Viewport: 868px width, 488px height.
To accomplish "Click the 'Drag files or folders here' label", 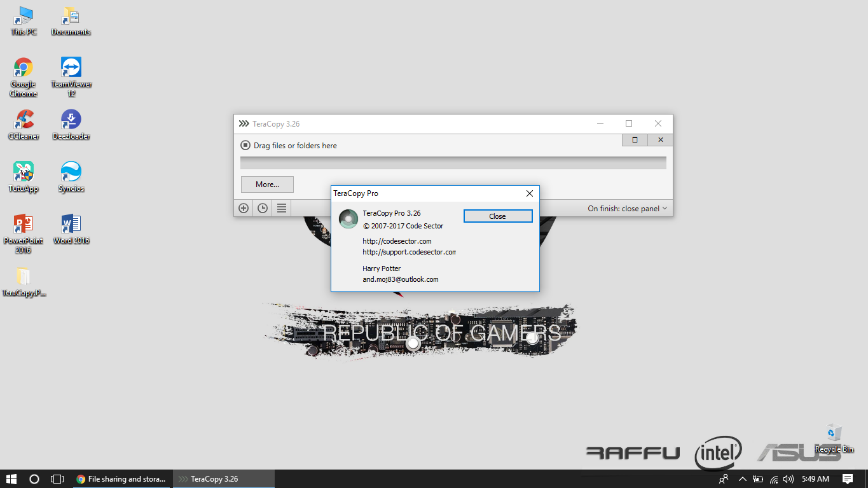I will (x=295, y=146).
